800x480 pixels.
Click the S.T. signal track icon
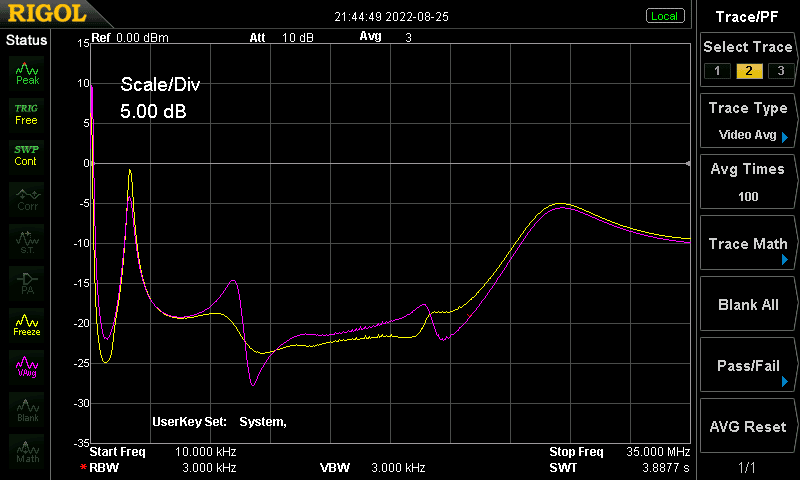(27, 241)
